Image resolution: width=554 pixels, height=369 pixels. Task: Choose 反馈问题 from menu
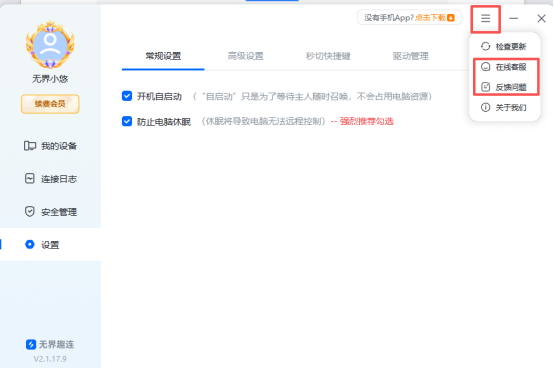click(x=505, y=87)
